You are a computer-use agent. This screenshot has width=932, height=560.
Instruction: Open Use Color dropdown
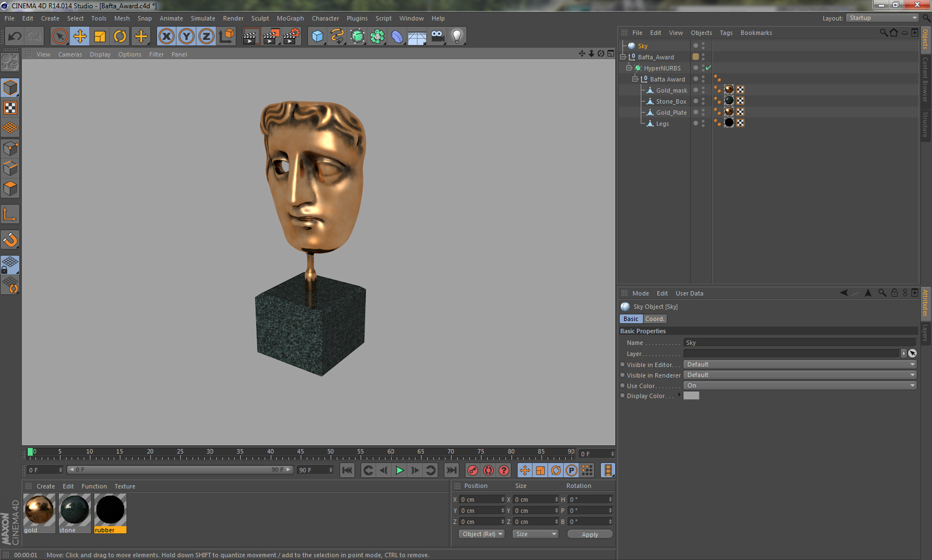click(800, 385)
